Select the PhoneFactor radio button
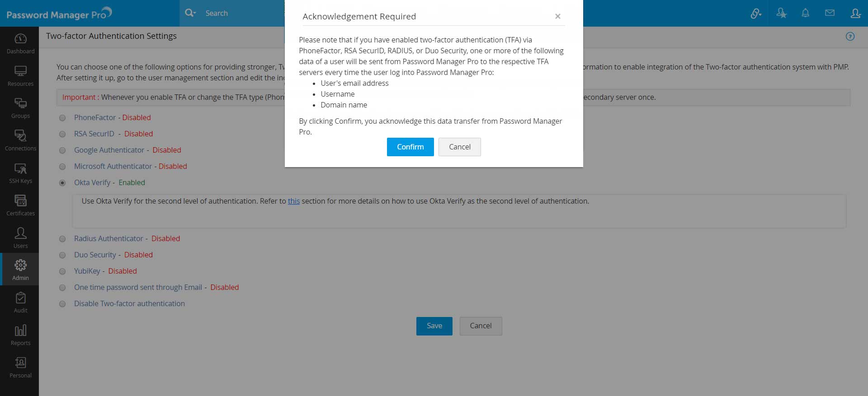 (62, 118)
